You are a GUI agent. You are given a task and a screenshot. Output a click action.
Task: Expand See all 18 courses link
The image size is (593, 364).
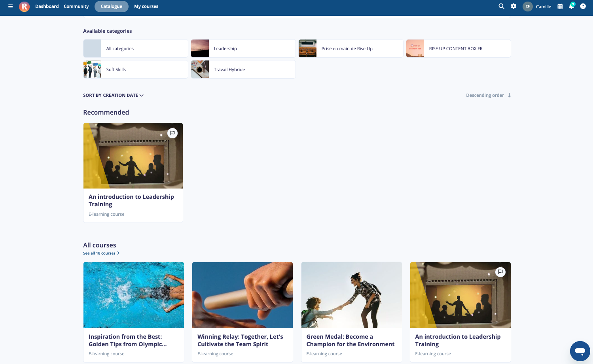101,253
